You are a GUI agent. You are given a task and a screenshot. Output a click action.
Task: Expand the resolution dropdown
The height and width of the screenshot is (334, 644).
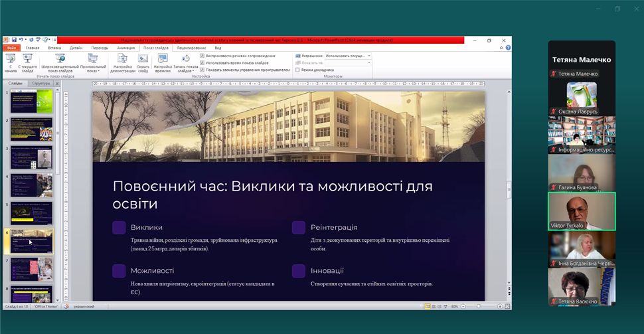point(369,56)
